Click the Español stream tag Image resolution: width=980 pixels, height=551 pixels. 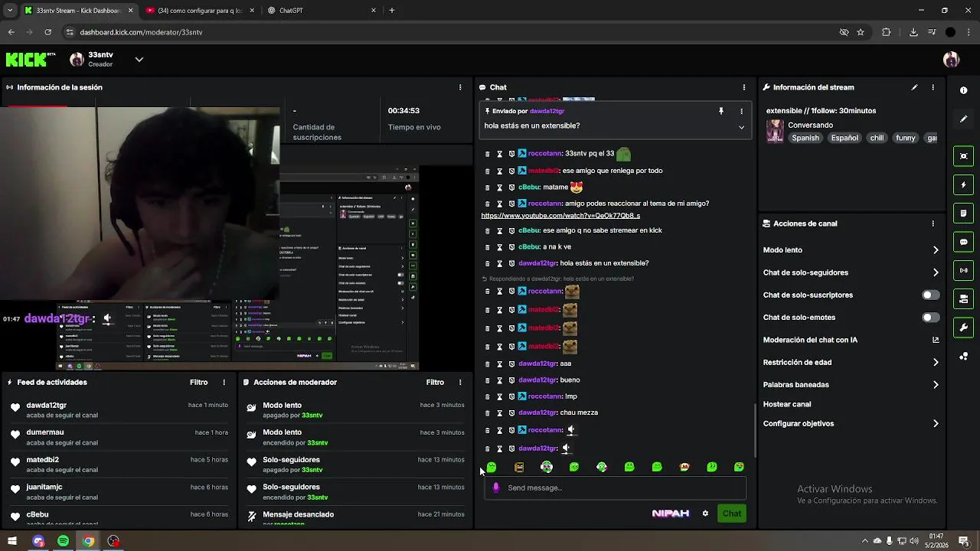[x=844, y=138]
